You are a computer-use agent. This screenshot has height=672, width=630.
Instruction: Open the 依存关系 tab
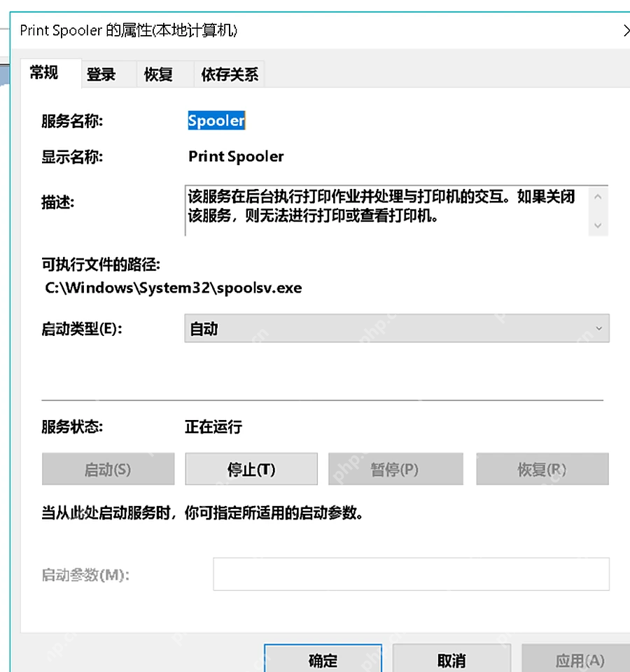pyautogui.click(x=230, y=75)
